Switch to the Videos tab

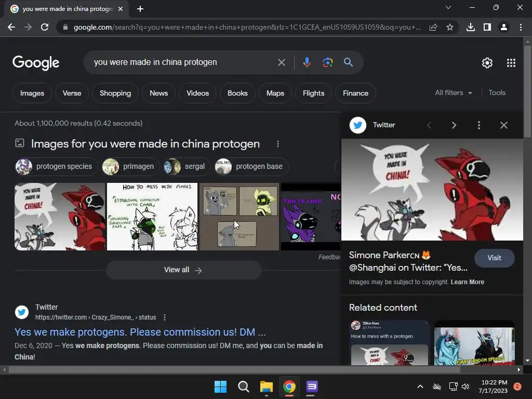(198, 93)
